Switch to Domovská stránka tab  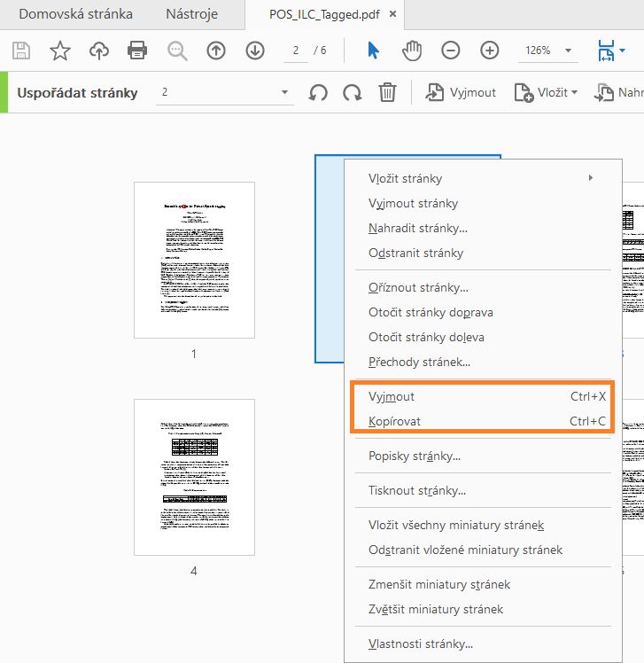[75, 14]
